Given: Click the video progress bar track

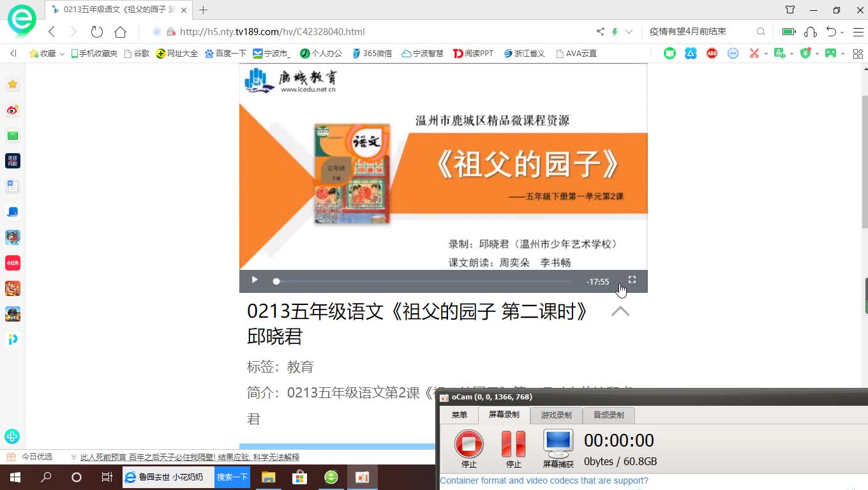Looking at the screenshot, I should [x=423, y=281].
